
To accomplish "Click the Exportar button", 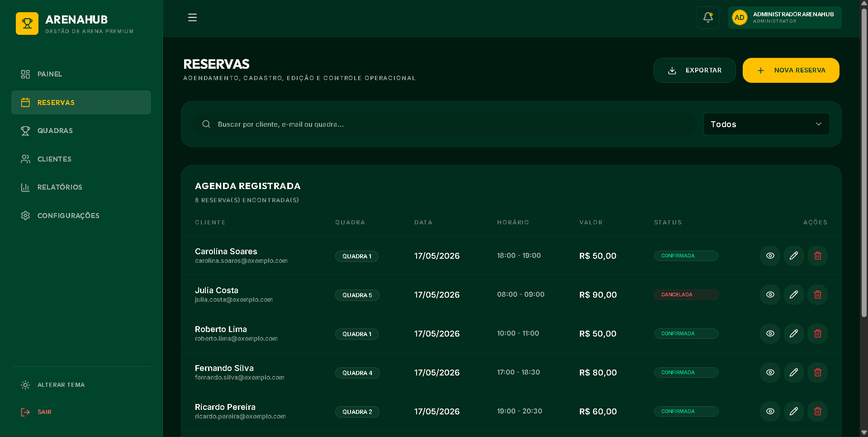I will click(x=694, y=70).
